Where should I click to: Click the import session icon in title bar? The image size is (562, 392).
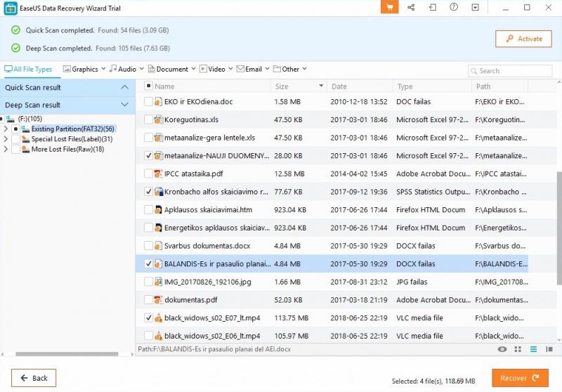pos(433,7)
